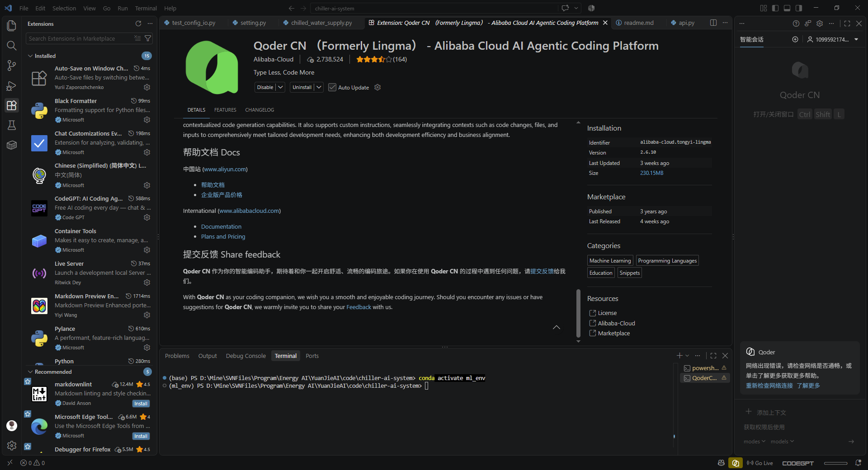Screen dimensions: 868x470
Task: Open Run and Debug view
Action: 12,85
